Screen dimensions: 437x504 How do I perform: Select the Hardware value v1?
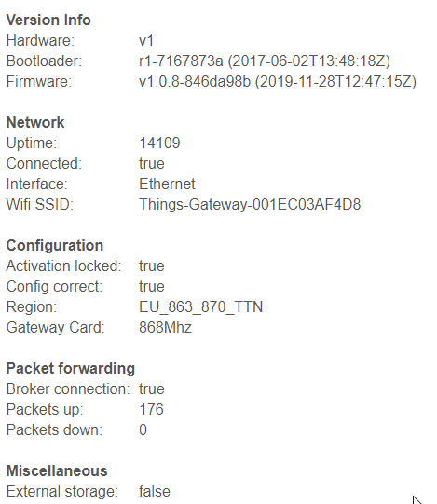click(x=146, y=40)
